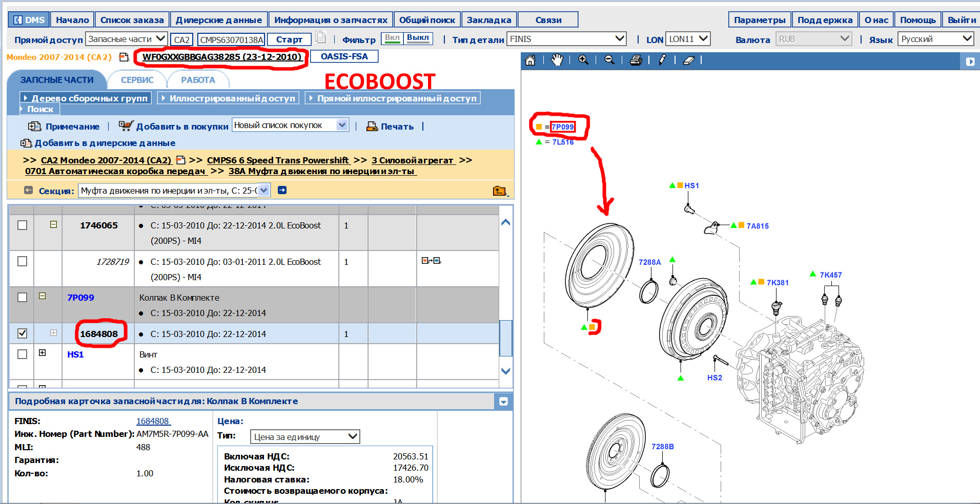This screenshot has width=980, height=504.
Task: Open the LON11 dropdown
Action: (688, 39)
